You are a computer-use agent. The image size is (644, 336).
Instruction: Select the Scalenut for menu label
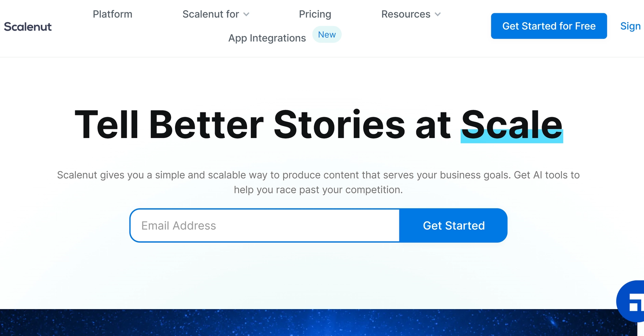coord(211,14)
